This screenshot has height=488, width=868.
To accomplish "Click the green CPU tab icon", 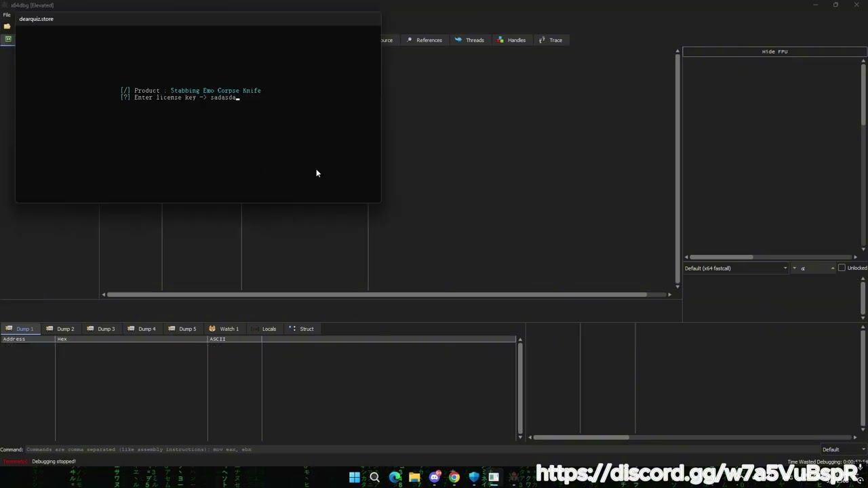I will 8,39.
